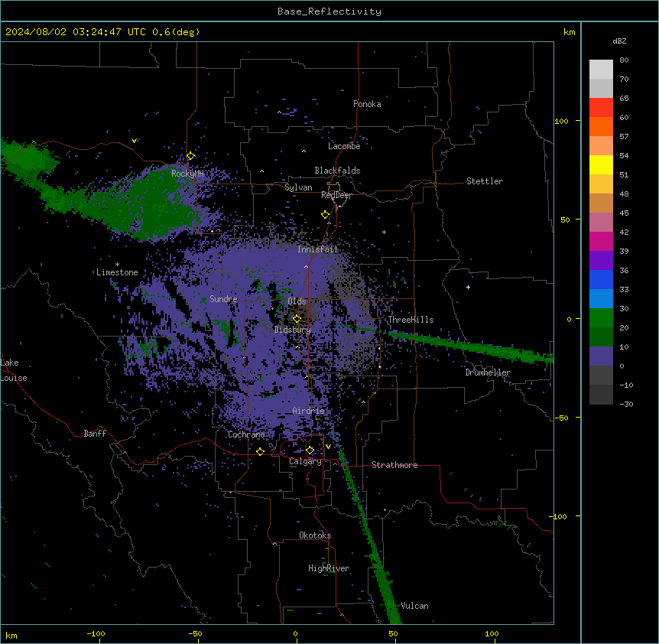
Task: Click the 0 tick label on bottom axis
Action: (295, 633)
